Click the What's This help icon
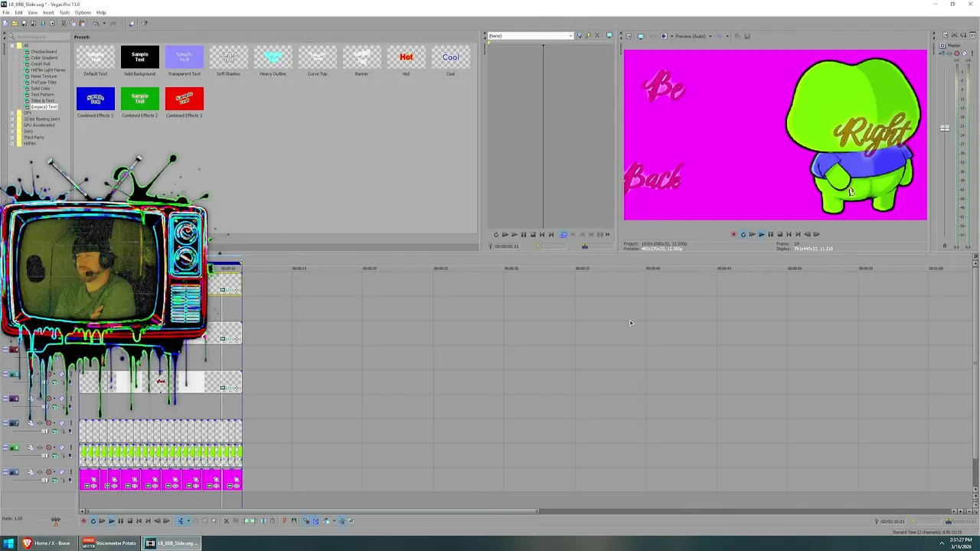The height and width of the screenshot is (551, 980). click(145, 23)
